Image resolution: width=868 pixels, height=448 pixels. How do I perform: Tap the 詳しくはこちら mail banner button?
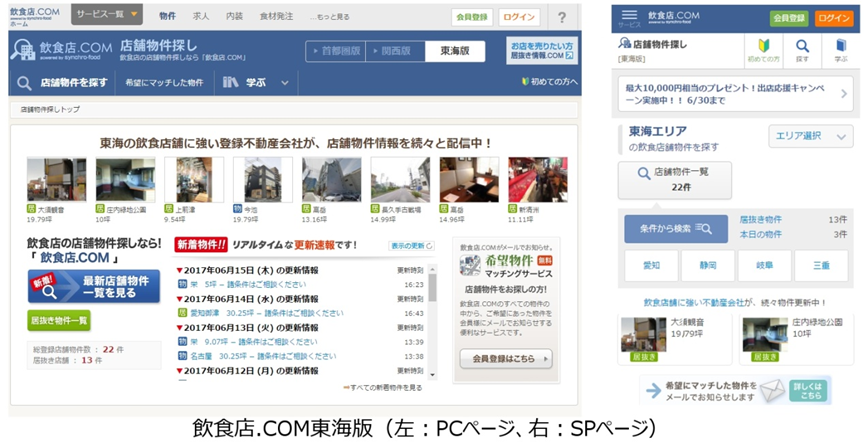[807, 390]
